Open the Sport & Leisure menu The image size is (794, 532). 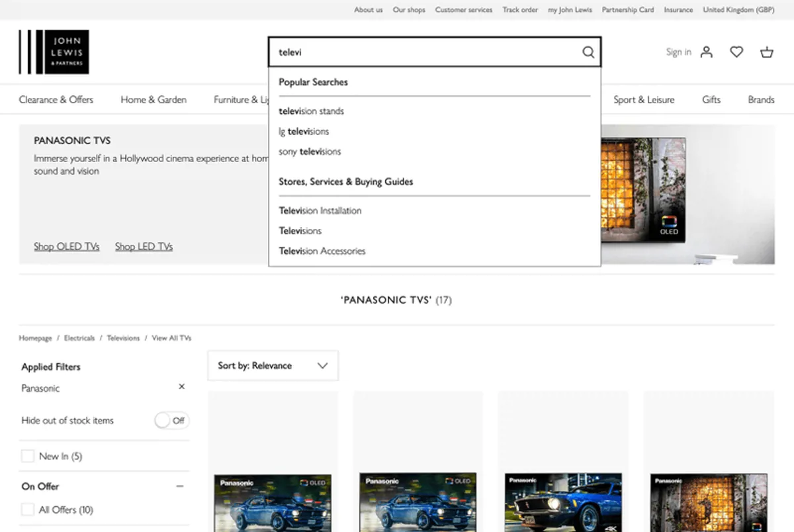[x=643, y=100]
